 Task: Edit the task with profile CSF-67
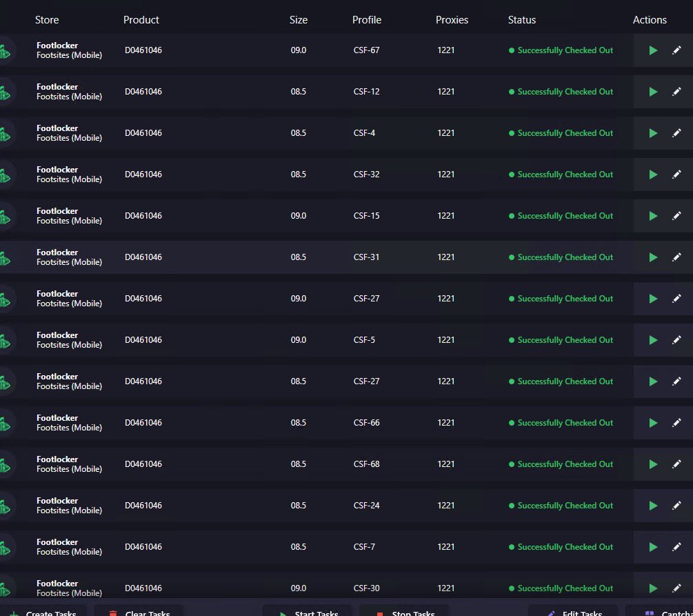676,50
